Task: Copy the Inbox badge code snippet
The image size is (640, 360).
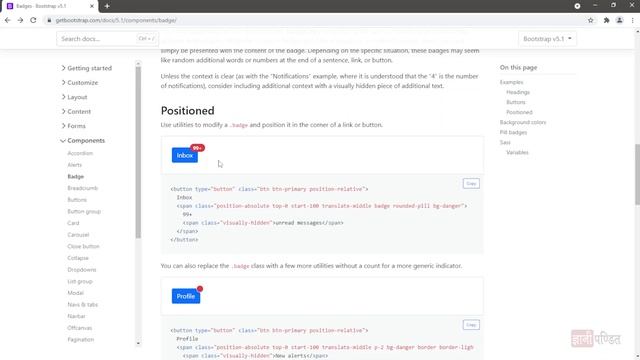Action: pos(471,184)
